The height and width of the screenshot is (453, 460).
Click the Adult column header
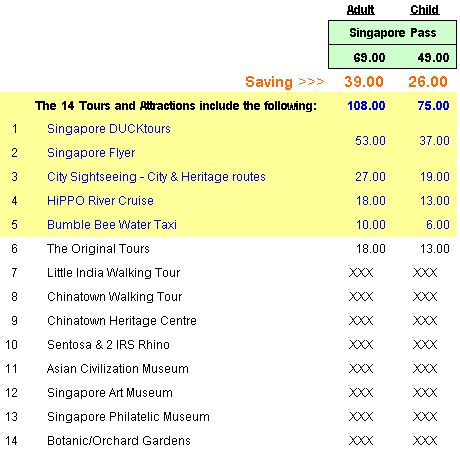click(361, 10)
